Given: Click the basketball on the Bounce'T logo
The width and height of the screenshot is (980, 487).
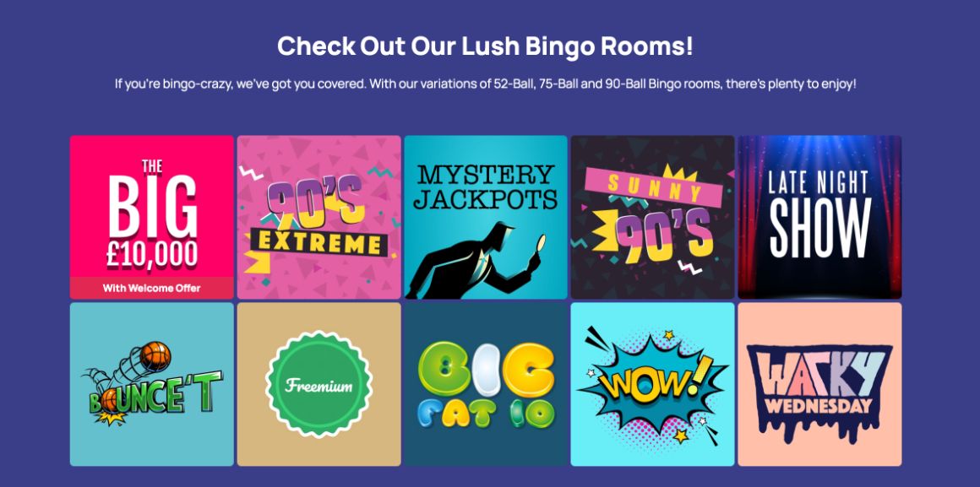Looking at the screenshot, I should point(155,356).
